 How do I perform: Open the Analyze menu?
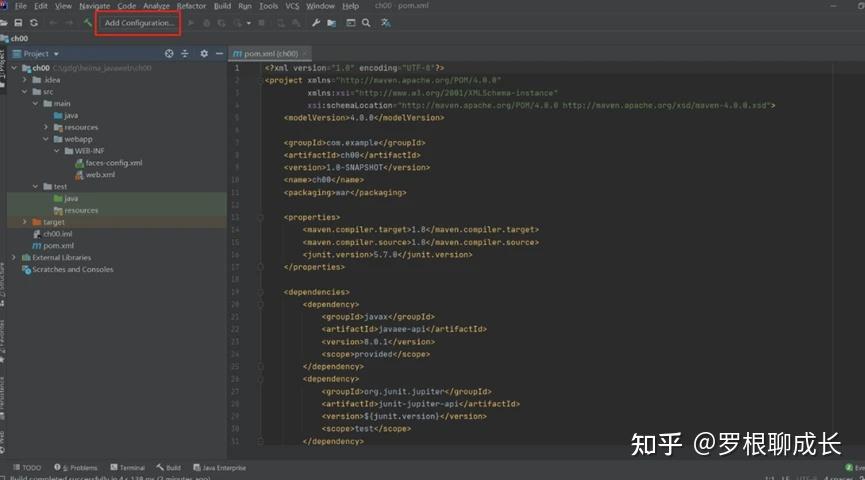(x=157, y=6)
